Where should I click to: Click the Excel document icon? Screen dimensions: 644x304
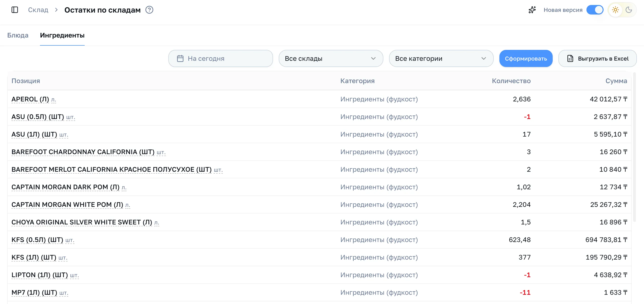(570, 58)
